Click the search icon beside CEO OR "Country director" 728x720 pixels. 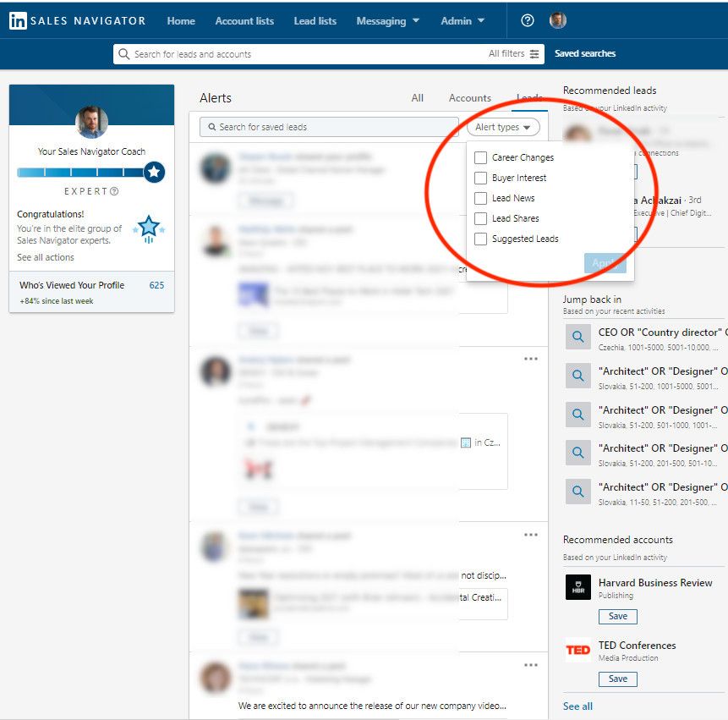(x=577, y=337)
